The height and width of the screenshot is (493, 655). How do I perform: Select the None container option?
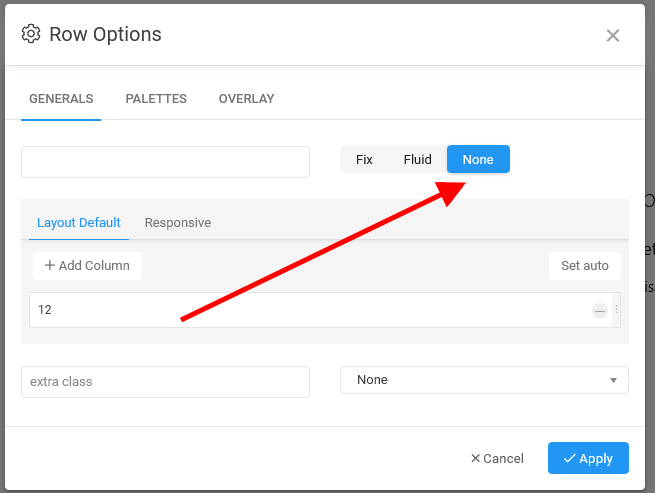[x=478, y=159]
